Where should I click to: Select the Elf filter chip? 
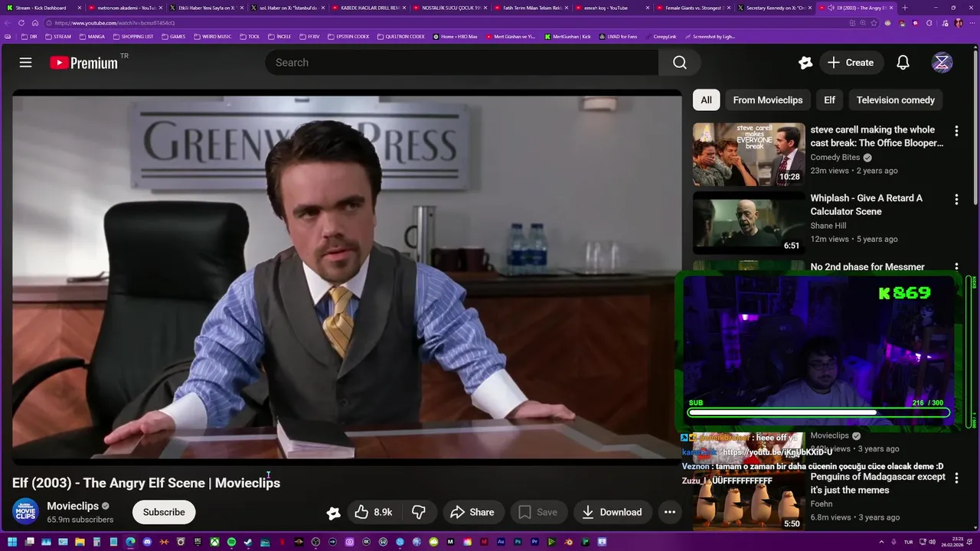click(x=829, y=100)
